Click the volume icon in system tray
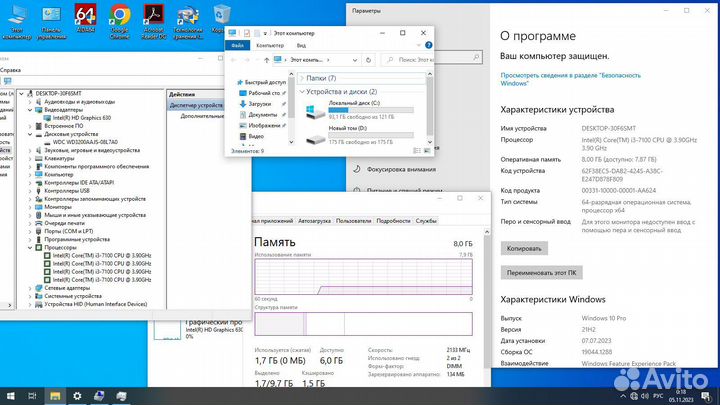720x405 pixels. click(645, 396)
